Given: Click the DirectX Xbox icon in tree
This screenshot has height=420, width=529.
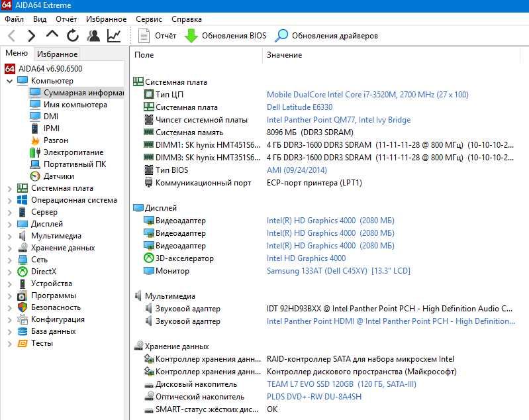Looking at the screenshot, I should click(x=23, y=272).
